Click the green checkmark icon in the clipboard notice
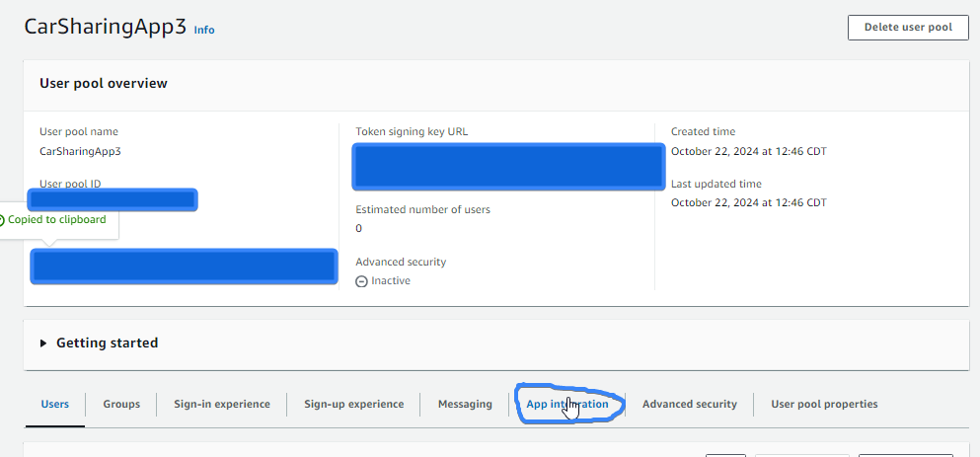Screen dimensions: 980x457 [x=1, y=220]
